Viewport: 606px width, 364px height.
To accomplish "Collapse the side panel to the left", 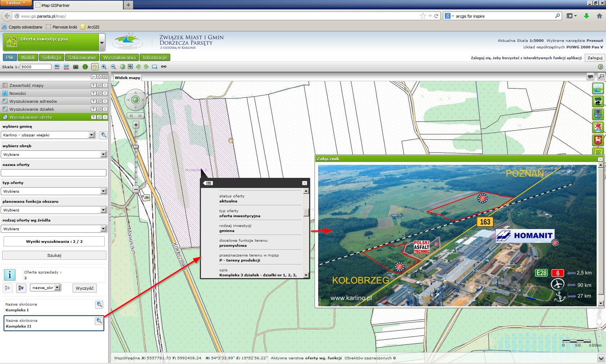I will [x=93, y=76].
